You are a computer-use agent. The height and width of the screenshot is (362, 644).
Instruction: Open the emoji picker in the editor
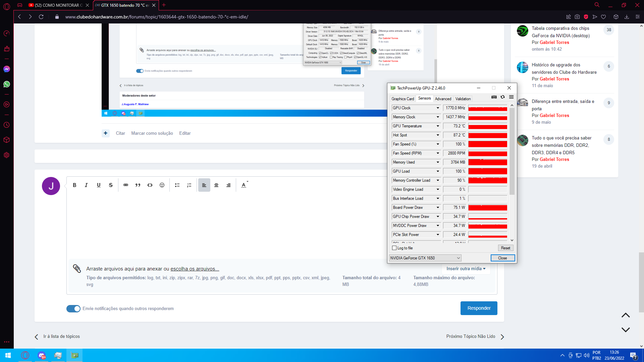[162, 185]
